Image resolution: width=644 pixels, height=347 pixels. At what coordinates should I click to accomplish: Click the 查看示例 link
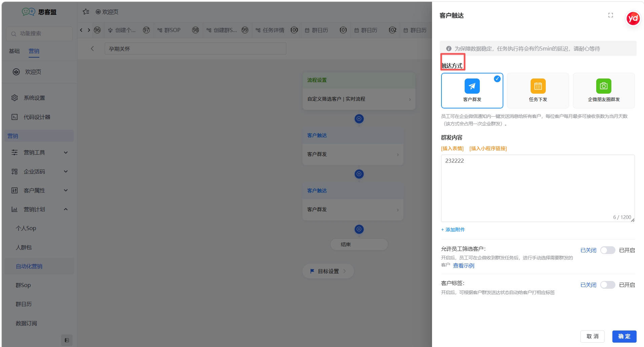pyautogui.click(x=464, y=265)
